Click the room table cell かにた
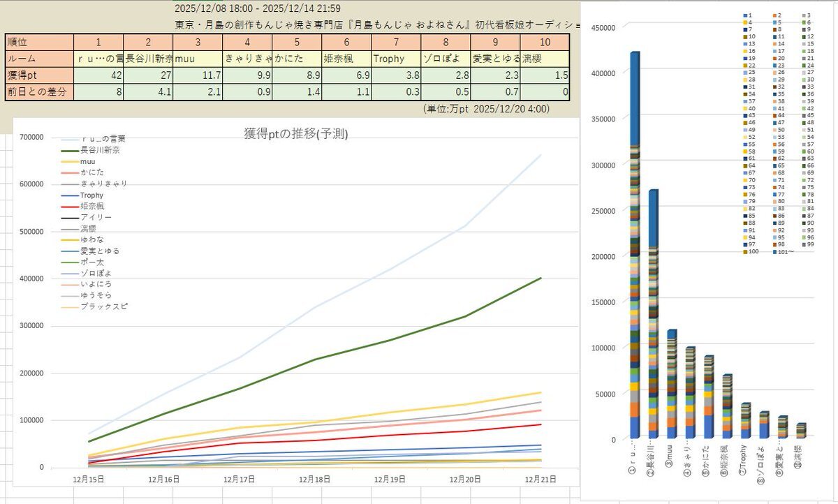Screen dimensions: 838x504 click(297, 59)
